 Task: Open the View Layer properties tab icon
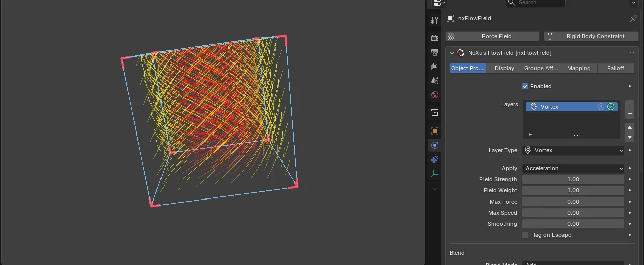pyautogui.click(x=435, y=66)
